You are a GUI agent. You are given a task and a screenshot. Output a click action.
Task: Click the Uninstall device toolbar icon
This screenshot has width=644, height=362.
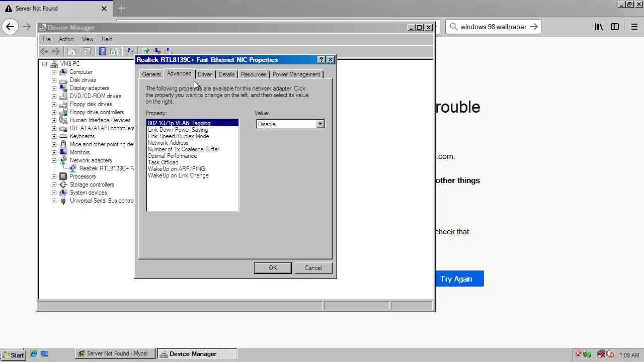click(157, 51)
